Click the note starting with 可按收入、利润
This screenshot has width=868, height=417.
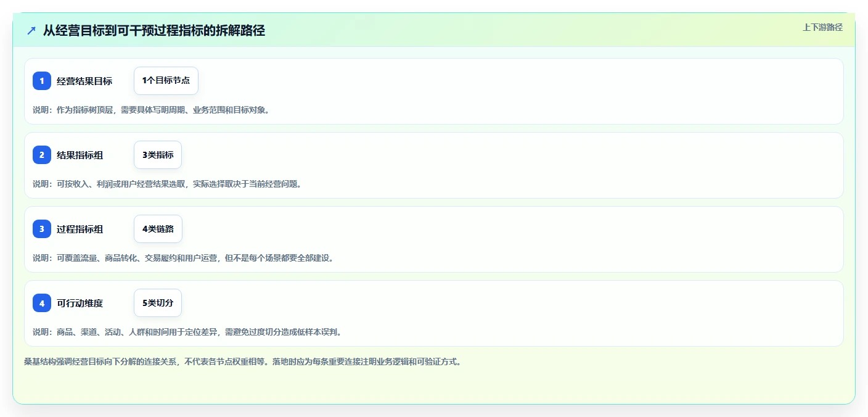167,184
